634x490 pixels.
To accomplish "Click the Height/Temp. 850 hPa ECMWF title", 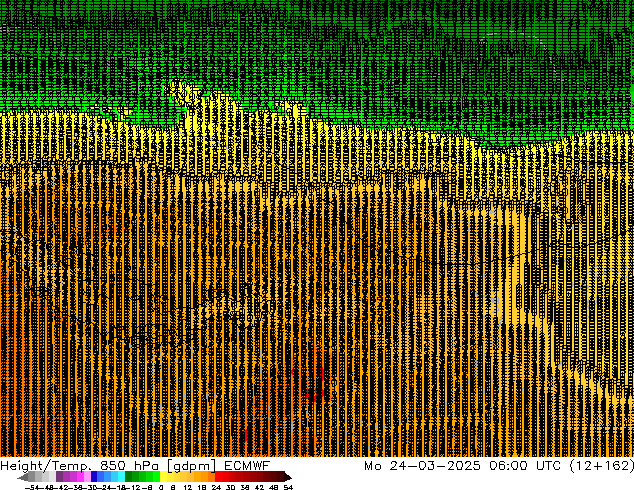I will 135,466.
